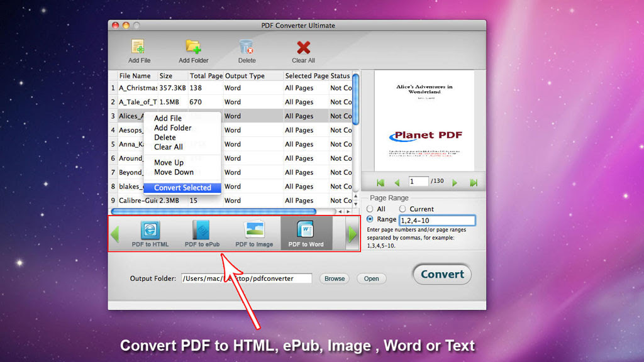Click Open to view the output folder
Image resolution: width=644 pixels, height=362 pixels.
point(371,278)
